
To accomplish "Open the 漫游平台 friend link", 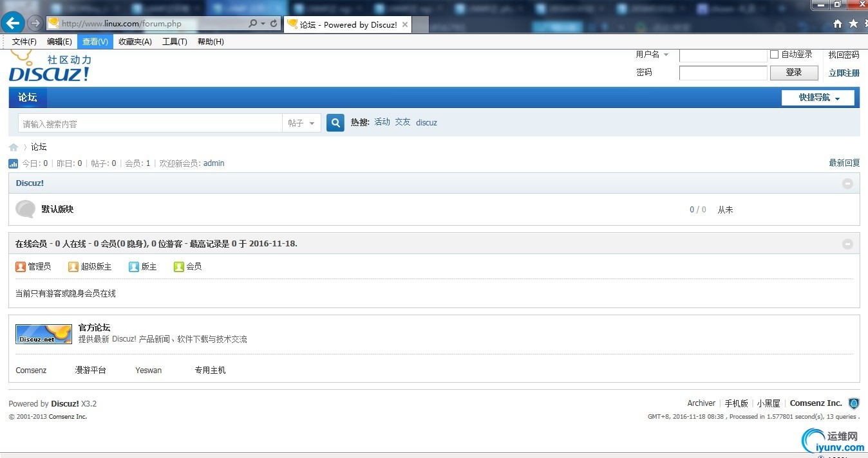I will [91, 371].
